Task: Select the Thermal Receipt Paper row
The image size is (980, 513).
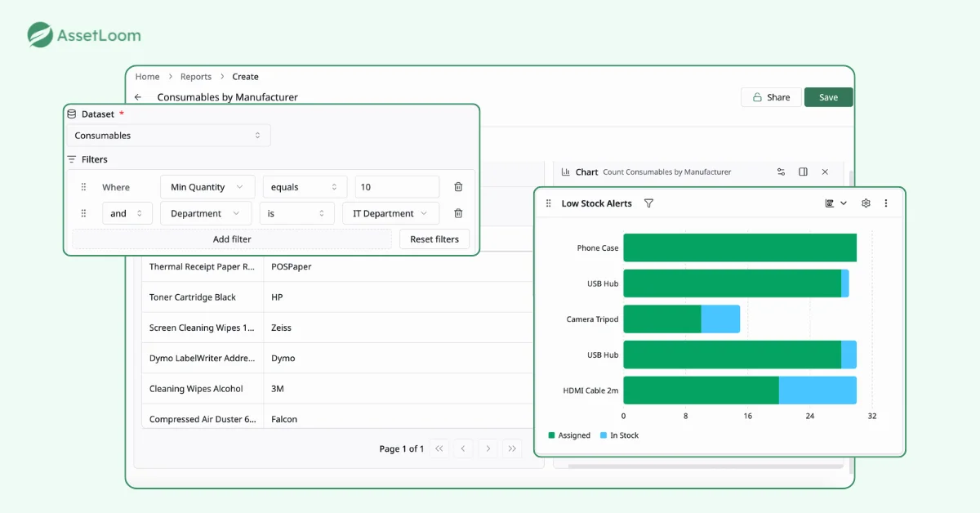Action: [x=337, y=267]
